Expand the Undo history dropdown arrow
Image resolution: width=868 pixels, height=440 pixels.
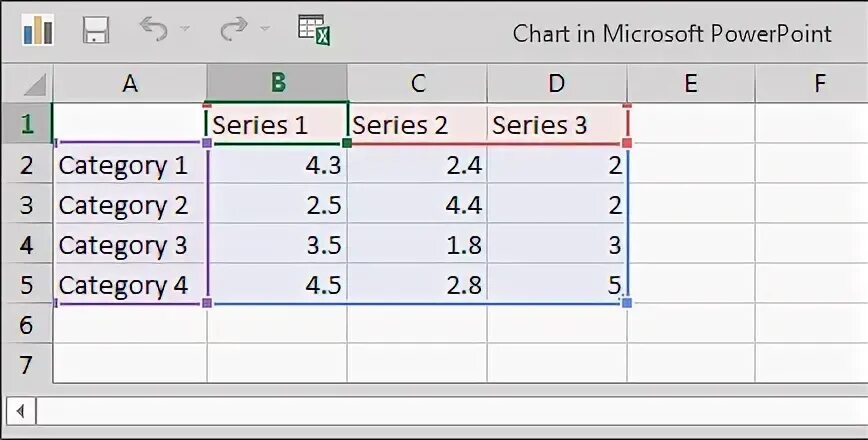tap(185, 30)
